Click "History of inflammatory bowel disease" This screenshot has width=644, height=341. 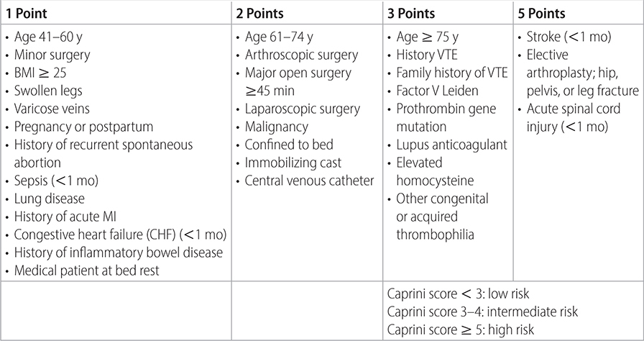(119, 253)
